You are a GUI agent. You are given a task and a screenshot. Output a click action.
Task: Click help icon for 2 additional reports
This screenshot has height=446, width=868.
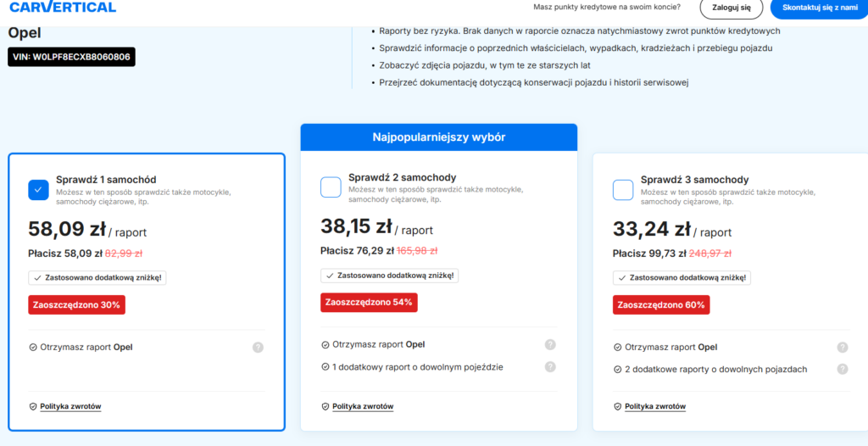point(842,370)
